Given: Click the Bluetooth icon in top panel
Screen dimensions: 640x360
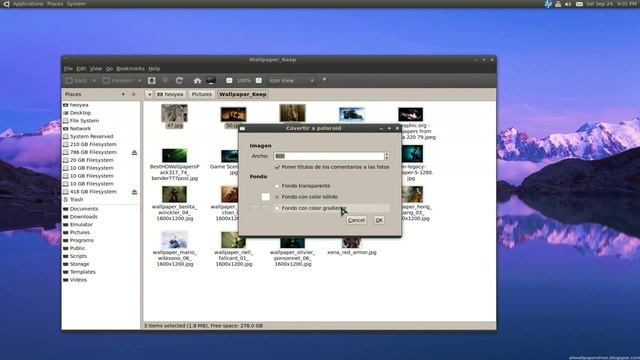Looking at the screenshot, I should [x=548, y=4].
